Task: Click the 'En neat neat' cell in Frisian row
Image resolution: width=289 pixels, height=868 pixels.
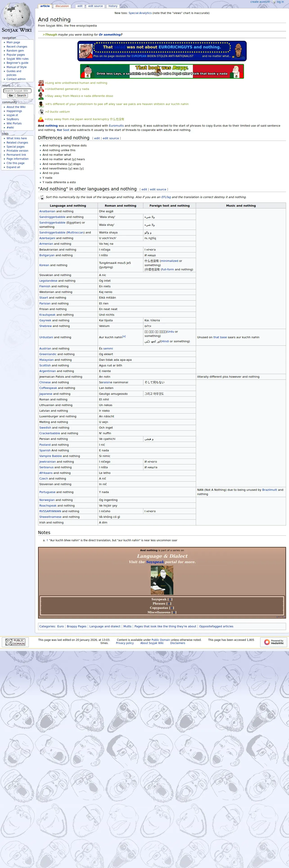Action: pyautogui.click(x=147, y=309)
